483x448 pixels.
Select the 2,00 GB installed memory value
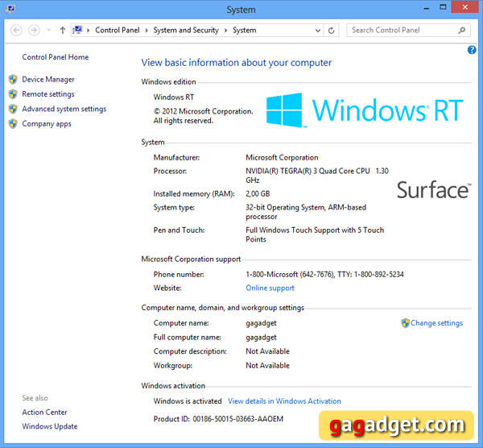click(258, 193)
